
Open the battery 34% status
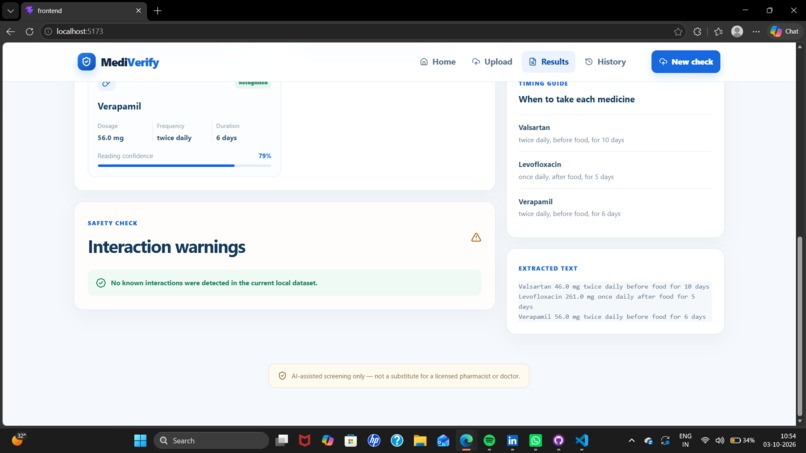742,441
